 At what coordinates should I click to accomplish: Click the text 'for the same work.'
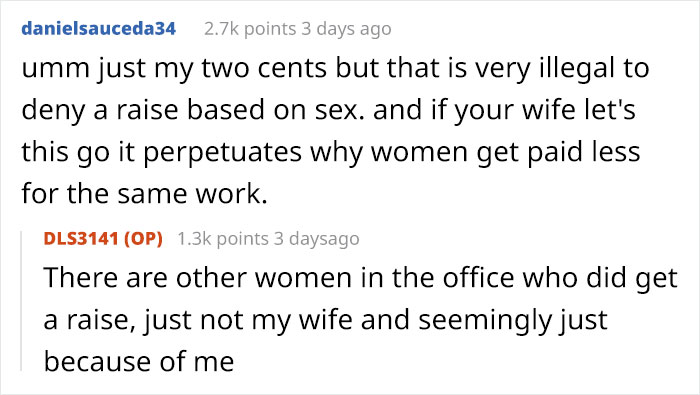point(145,195)
